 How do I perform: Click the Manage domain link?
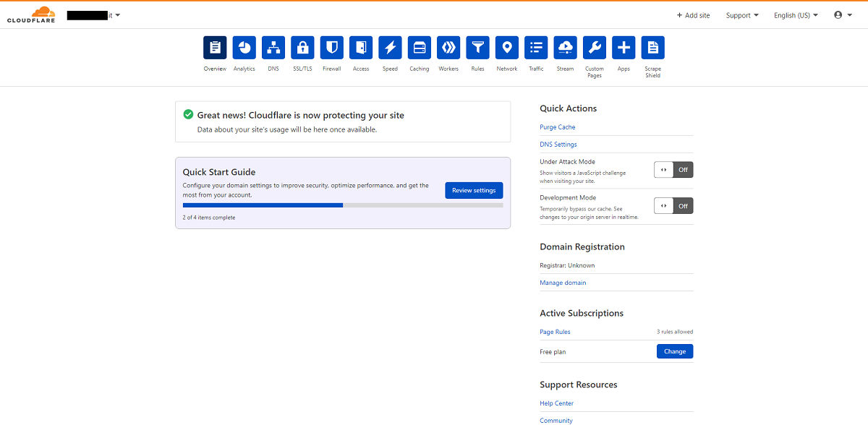click(x=563, y=283)
